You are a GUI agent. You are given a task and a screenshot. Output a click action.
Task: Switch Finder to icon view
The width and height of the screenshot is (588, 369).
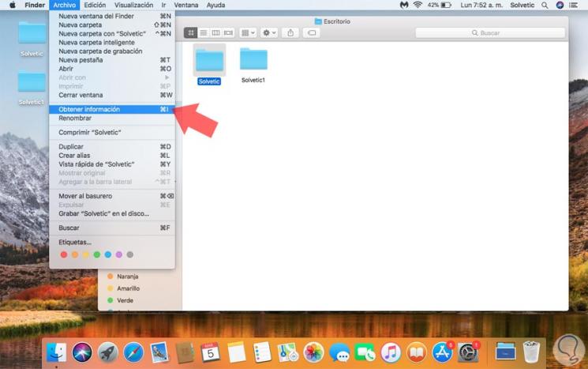click(191, 33)
